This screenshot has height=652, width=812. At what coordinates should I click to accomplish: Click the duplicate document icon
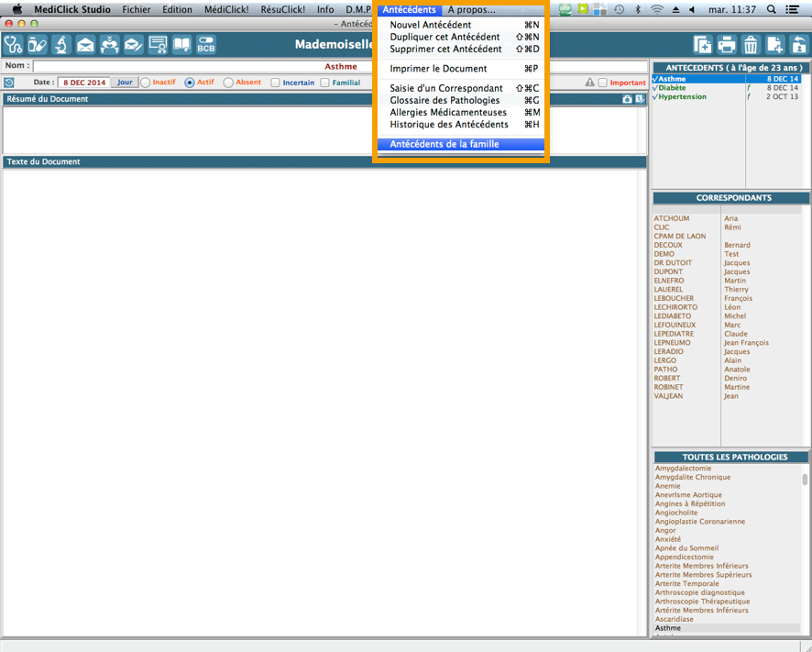[703, 44]
